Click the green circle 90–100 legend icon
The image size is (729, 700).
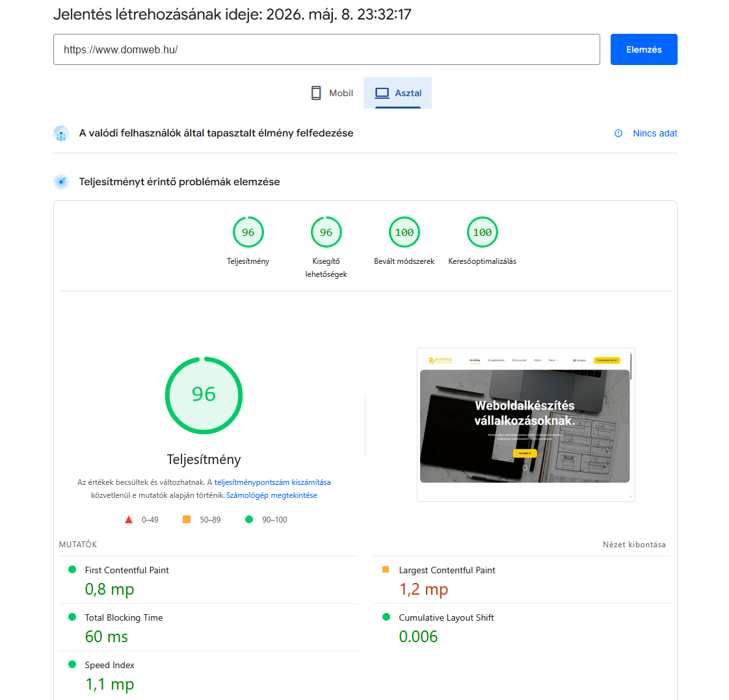[x=249, y=519]
